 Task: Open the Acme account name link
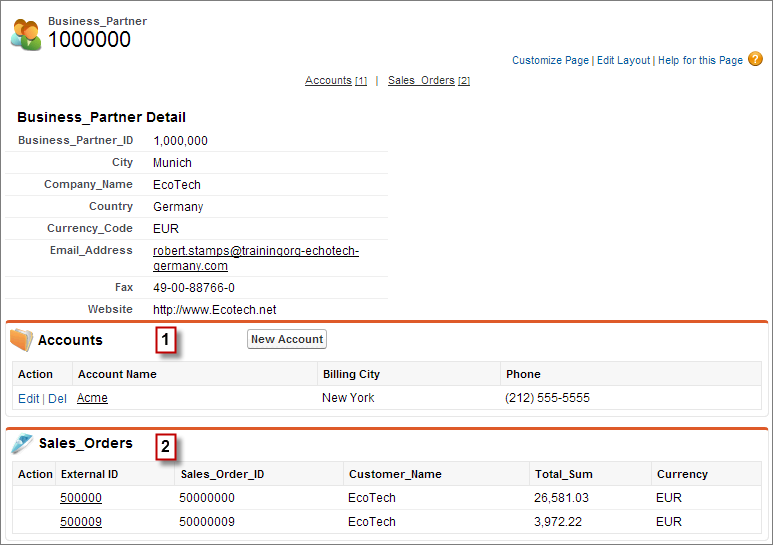point(92,398)
